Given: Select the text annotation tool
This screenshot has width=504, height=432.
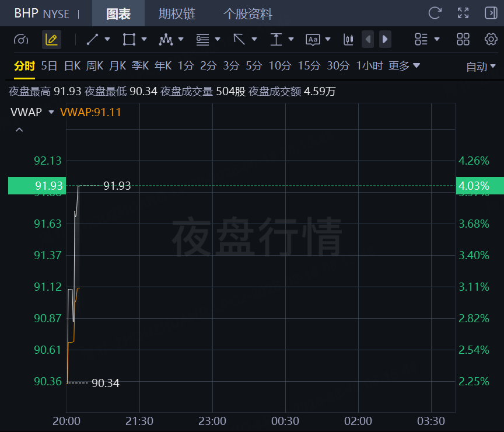Looking at the screenshot, I should (313, 40).
